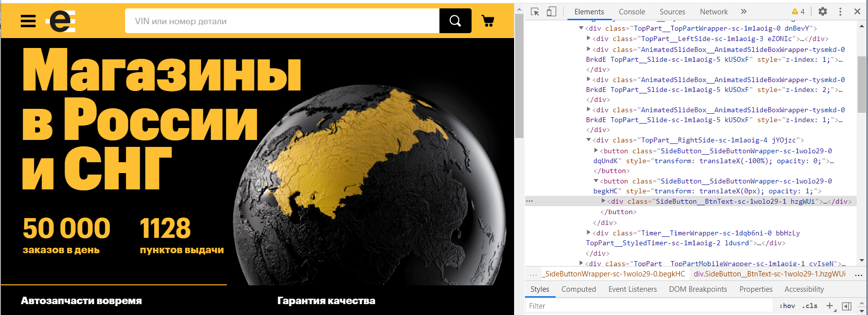The height and width of the screenshot is (315, 868).
Task: Click the yellow 'e' site logo
Action: (x=60, y=21)
